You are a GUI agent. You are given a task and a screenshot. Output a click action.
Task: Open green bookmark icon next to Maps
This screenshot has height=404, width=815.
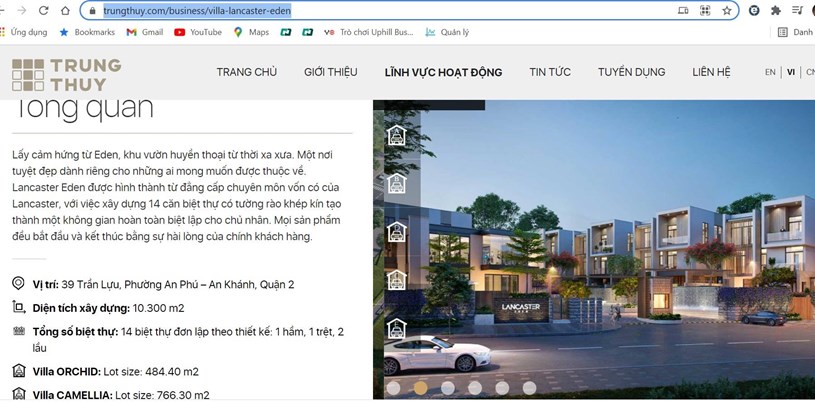285,32
